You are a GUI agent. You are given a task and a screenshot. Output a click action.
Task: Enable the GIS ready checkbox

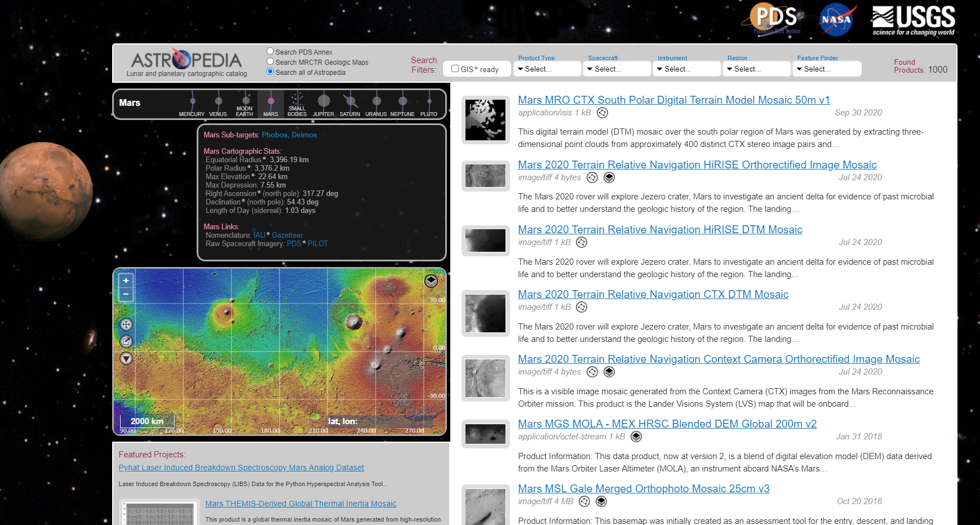pyautogui.click(x=455, y=69)
